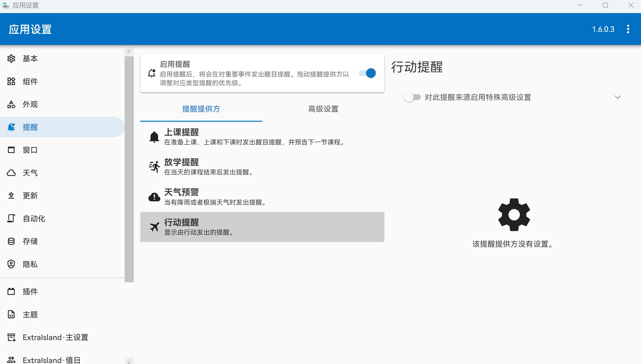
Task: Enable 对此提醒来源启用特殊高级设置 toggle
Action: (412, 97)
